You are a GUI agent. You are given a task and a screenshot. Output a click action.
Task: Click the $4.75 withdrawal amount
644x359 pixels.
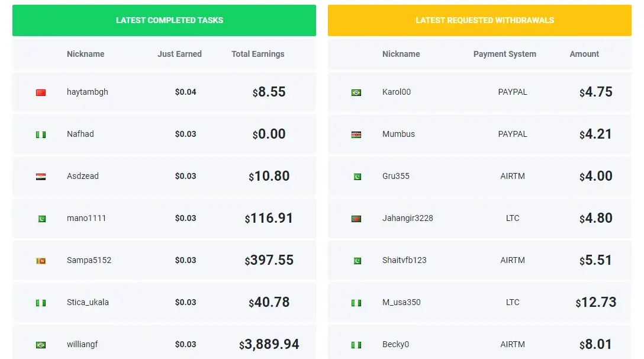pos(596,92)
